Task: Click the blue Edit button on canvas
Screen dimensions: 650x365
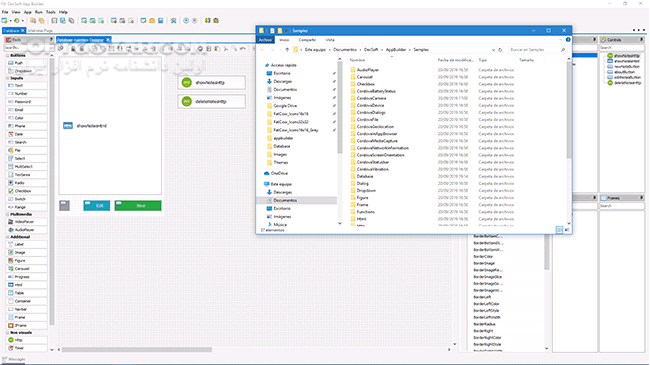Action: point(97,206)
